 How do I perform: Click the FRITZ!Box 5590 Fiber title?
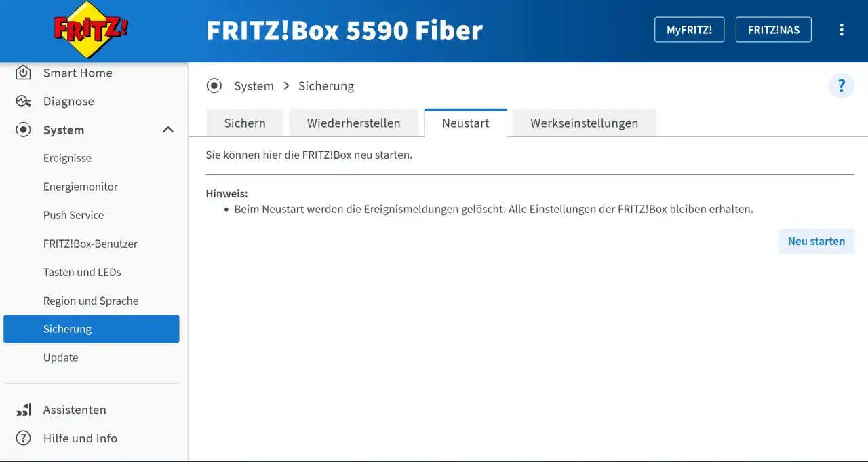pyautogui.click(x=344, y=31)
